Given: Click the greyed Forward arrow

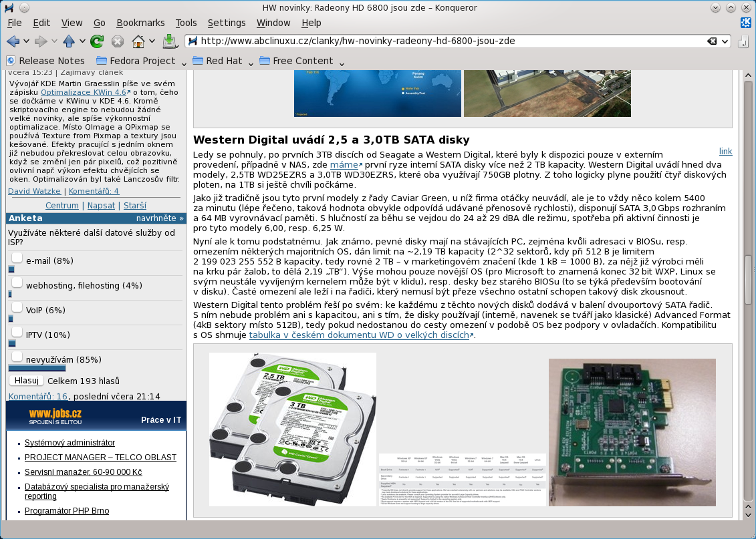Looking at the screenshot, I should [41, 41].
